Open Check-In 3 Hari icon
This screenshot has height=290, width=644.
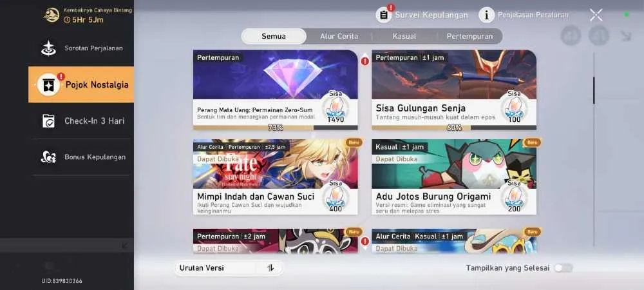click(x=48, y=121)
